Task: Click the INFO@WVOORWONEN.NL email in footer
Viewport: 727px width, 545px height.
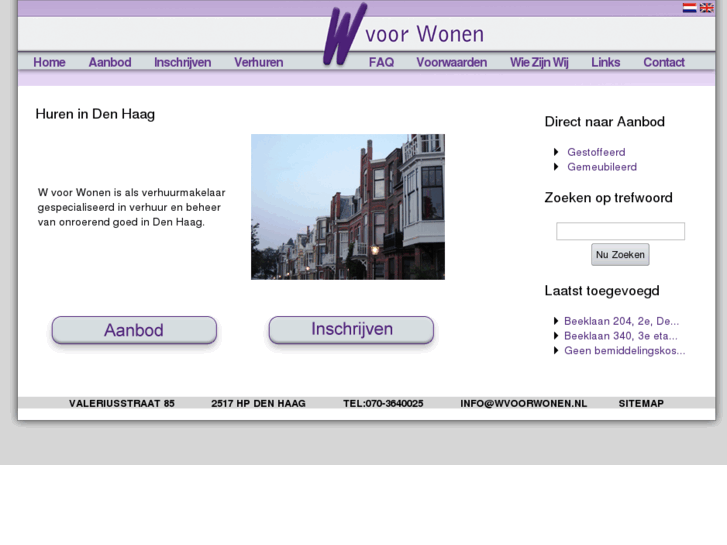Action: [x=523, y=404]
